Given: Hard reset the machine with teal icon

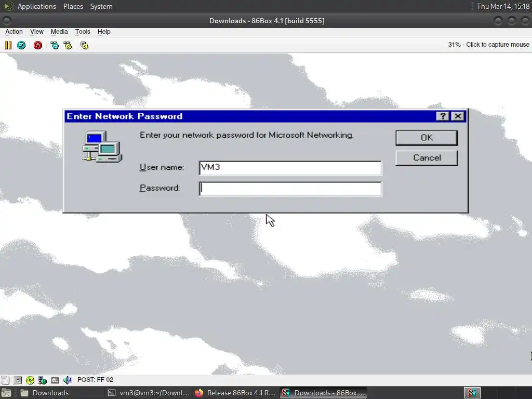Looking at the screenshot, I should coord(21,45).
